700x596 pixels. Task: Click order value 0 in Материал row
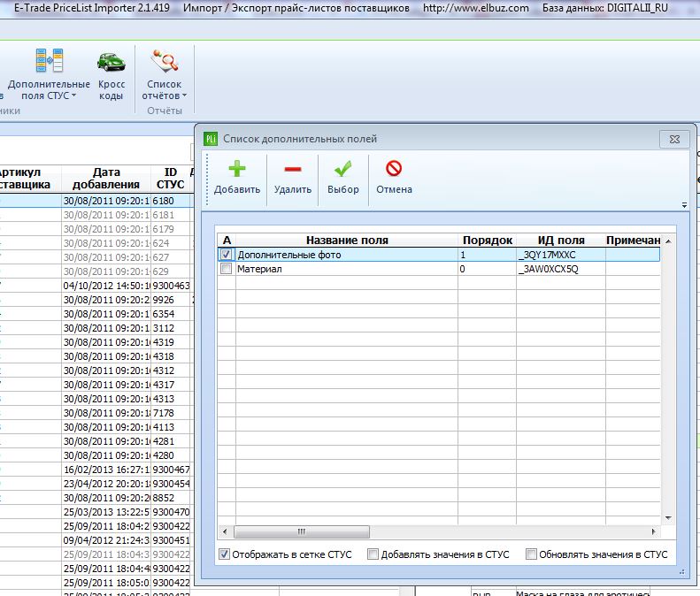coord(487,269)
